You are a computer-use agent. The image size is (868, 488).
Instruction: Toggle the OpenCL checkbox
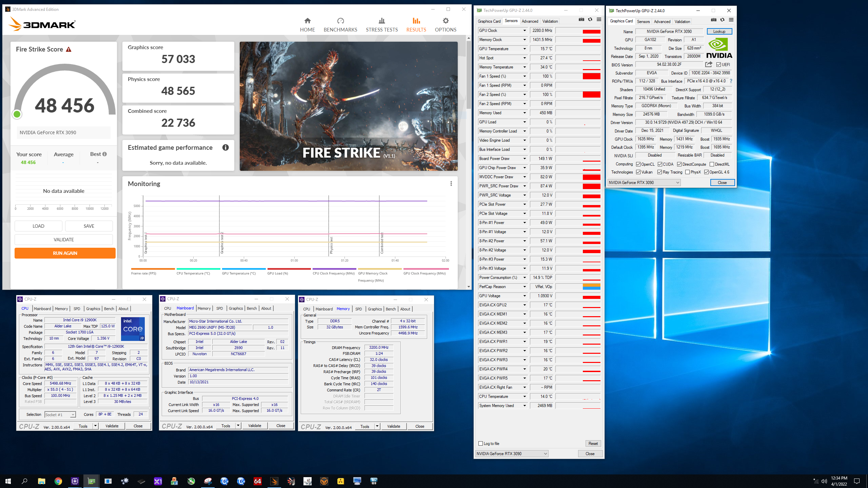pyautogui.click(x=638, y=164)
